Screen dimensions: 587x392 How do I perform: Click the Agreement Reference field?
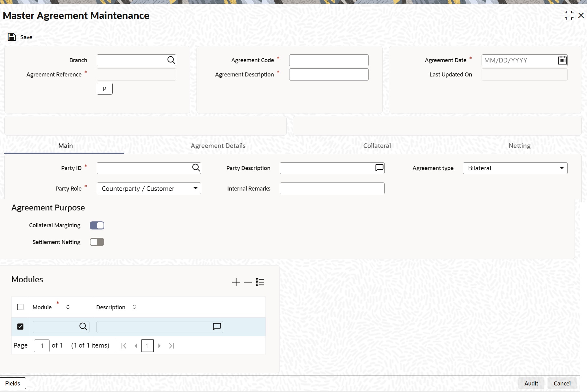coord(136,75)
